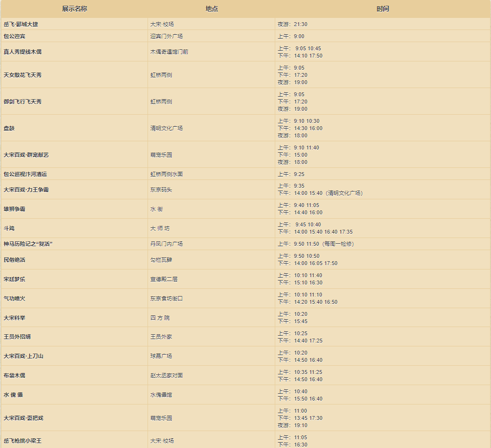This screenshot has height=448, width=491.
Task: Open the 雄狮争霸 show entry
Action: coord(15,209)
